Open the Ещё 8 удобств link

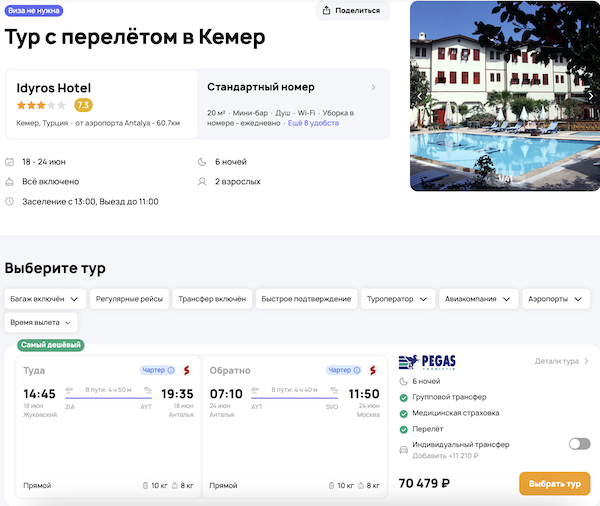[313, 123]
